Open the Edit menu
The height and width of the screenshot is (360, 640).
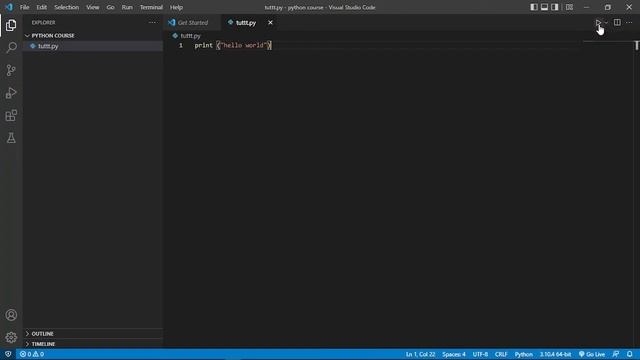point(41,7)
